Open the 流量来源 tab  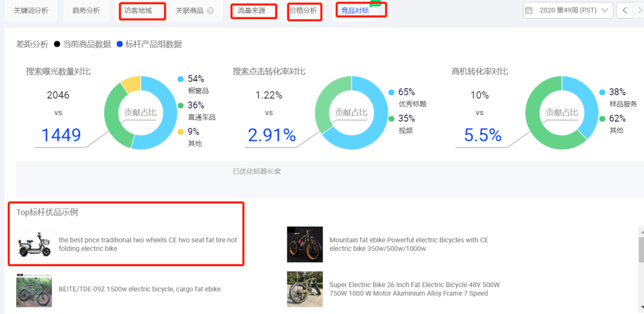pos(252,11)
